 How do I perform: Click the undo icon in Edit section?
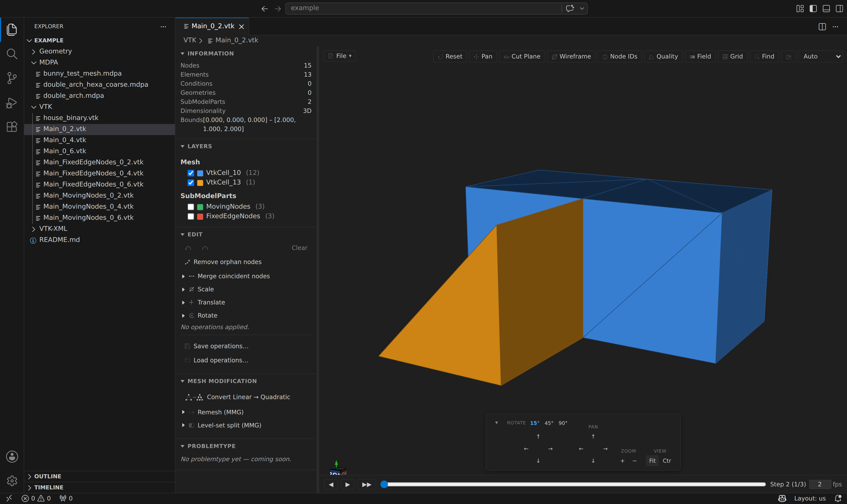188,248
